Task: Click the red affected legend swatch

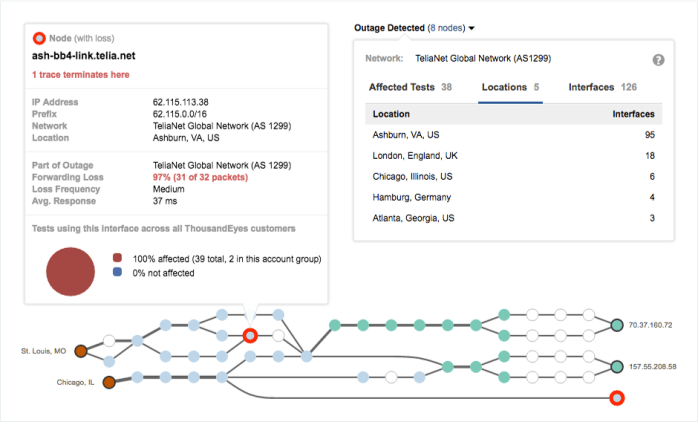Action: tap(118, 258)
